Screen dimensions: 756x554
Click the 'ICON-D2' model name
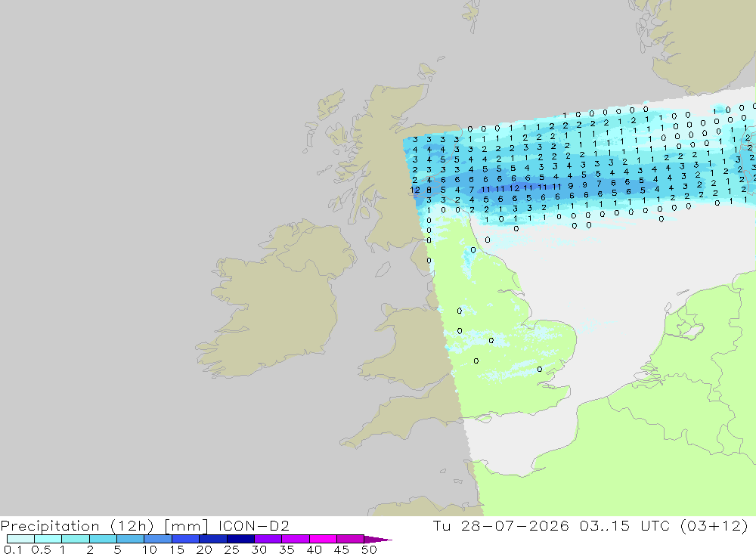253,525
